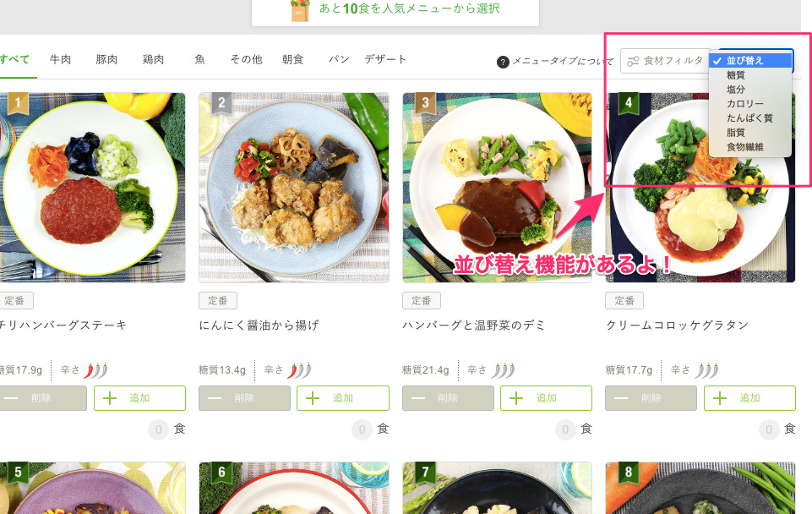This screenshot has width=812, height=514.
Task: Click the 食材フィルタ filter icon
Action: (633, 61)
